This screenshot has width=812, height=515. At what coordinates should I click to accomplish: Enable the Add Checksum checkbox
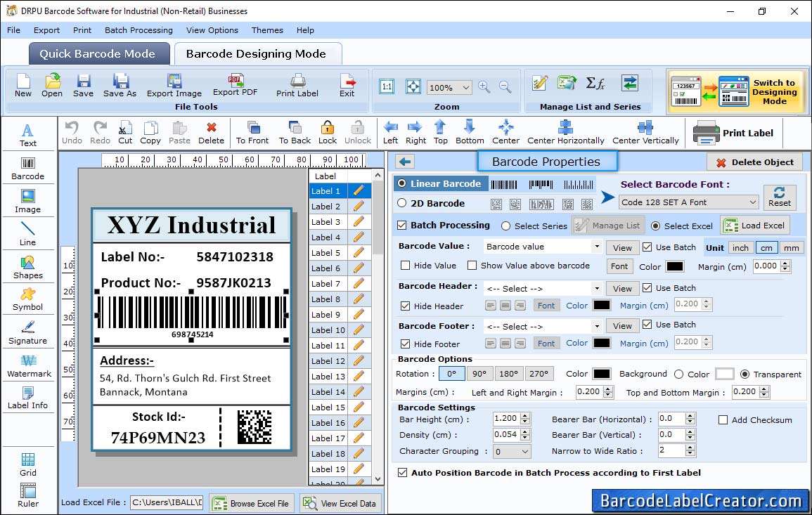(x=723, y=419)
